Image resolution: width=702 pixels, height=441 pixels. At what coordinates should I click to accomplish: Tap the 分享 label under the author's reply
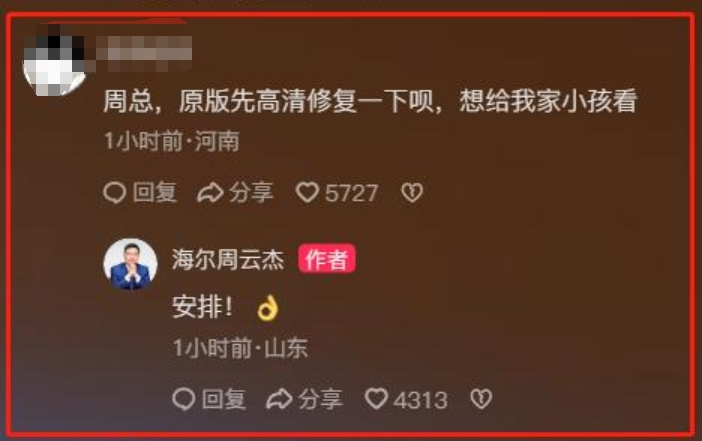click(321, 399)
